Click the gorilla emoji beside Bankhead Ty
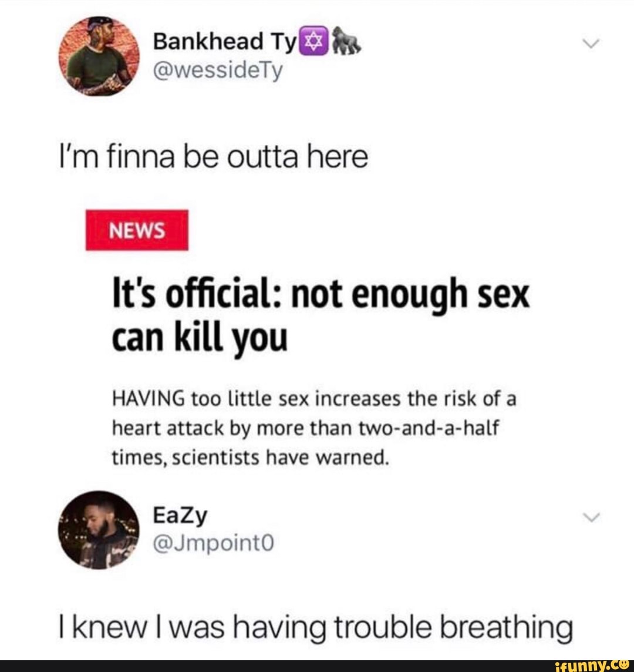 (x=348, y=42)
